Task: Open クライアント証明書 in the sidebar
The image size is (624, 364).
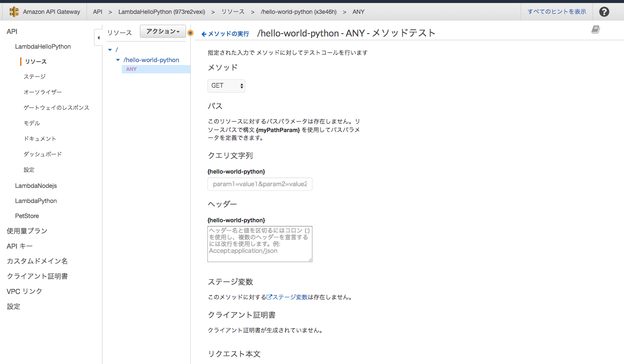Action: tap(37, 276)
